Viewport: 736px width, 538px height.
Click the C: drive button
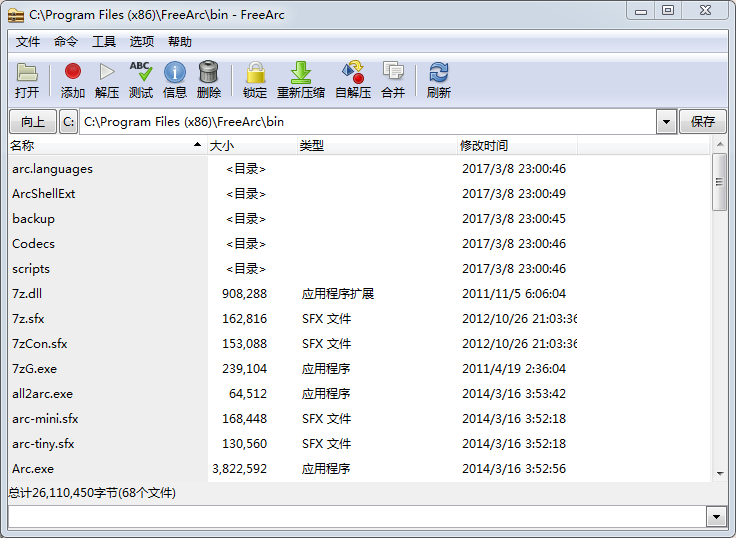click(69, 122)
